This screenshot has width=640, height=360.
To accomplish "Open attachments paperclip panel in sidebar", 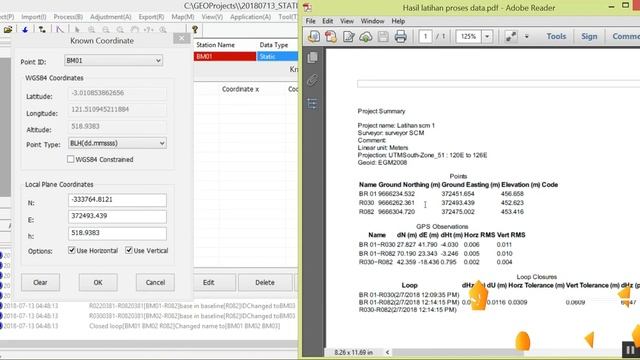I will point(313,80).
